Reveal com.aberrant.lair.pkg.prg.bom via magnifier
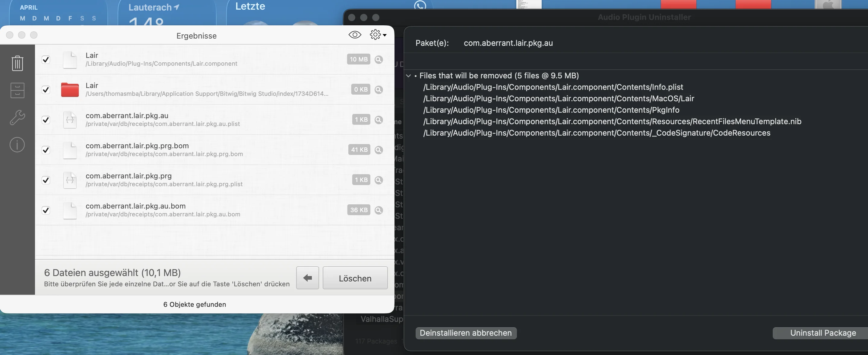The width and height of the screenshot is (868, 355). coord(379,150)
